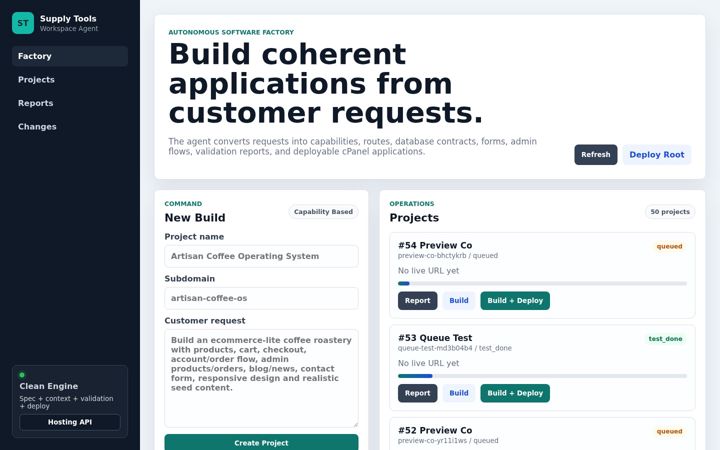Click the queued status badge on #54
Screen dimensions: 720x450
[x=669, y=247]
